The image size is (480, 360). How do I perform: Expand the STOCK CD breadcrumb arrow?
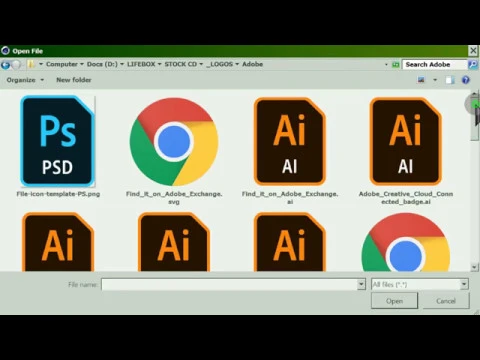click(x=201, y=64)
